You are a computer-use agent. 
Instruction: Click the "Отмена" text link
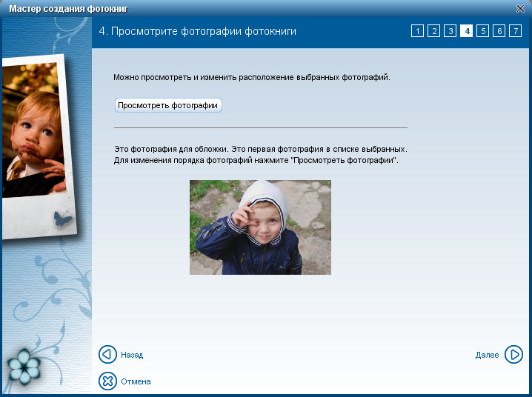click(136, 382)
